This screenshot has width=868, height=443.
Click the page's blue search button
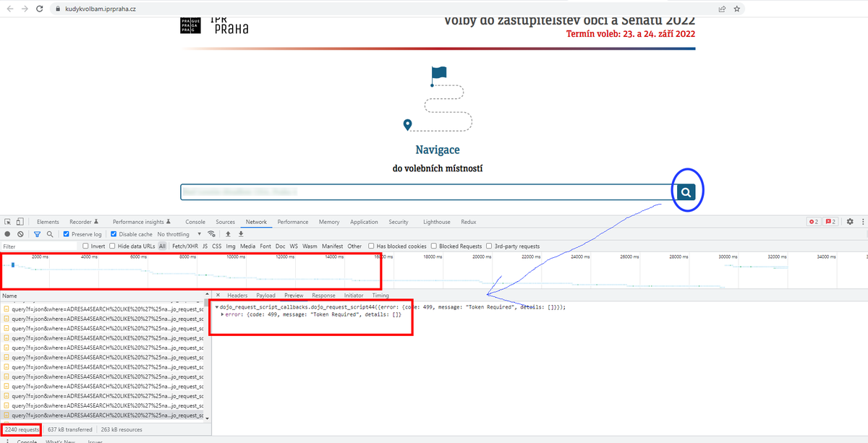686,192
